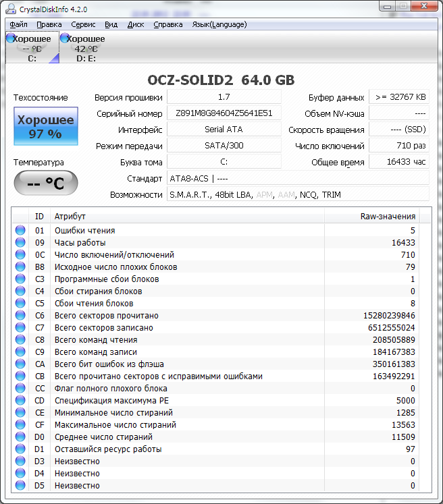
Task: Click the firmware version field 1.7
Action: pyautogui.click(x=224, y=96)
